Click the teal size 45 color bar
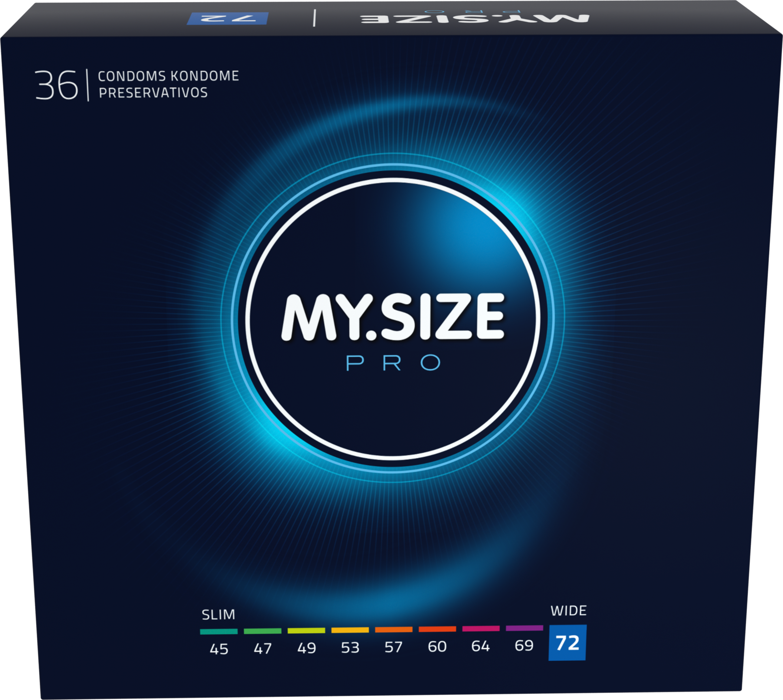The height and width of the screenshot is (700, 783). click(219, 632)
